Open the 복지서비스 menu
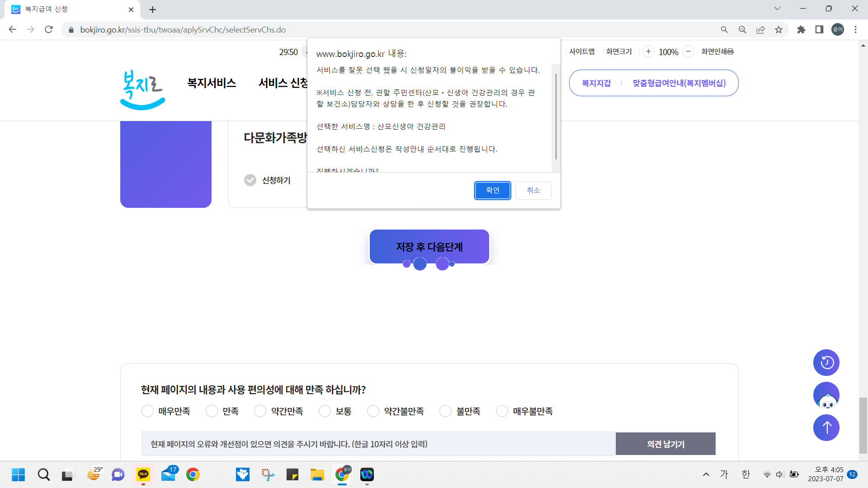This screenshot has height=488, width=868. click(211, 83)
